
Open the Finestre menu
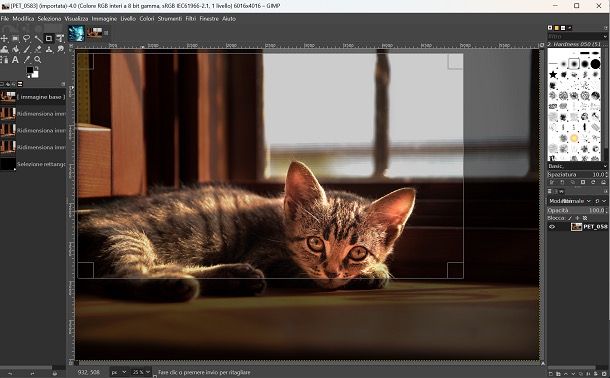click(x=209, y=18)
